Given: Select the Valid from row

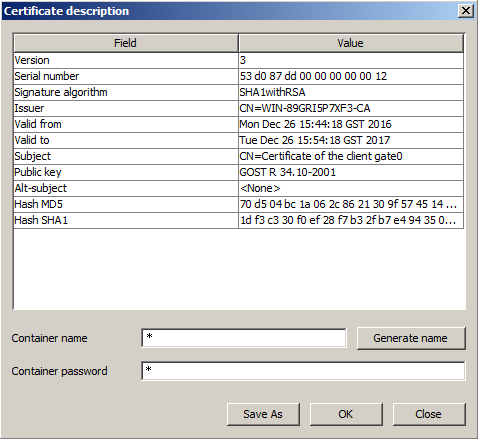Looking at the screenshot, I should point(238,124).
